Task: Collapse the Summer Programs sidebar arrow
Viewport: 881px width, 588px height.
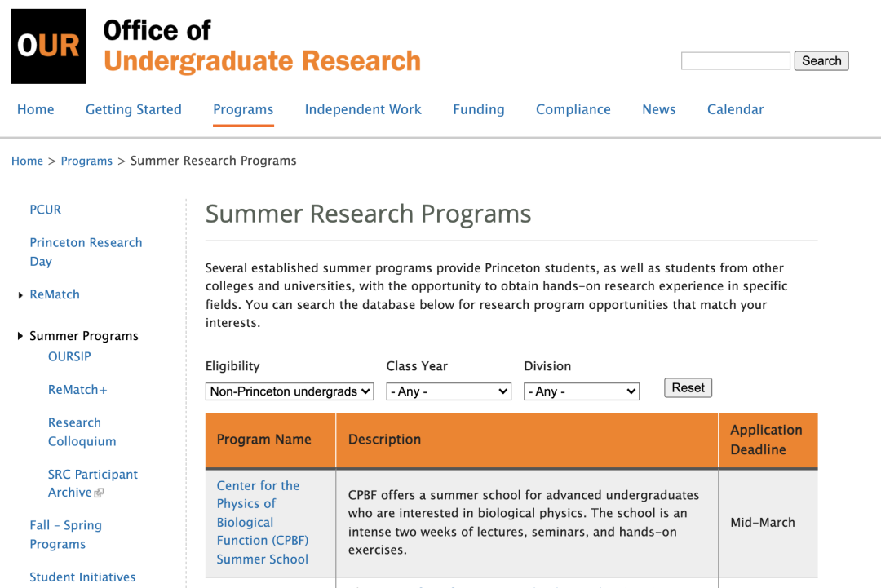Action: point(20,336)
